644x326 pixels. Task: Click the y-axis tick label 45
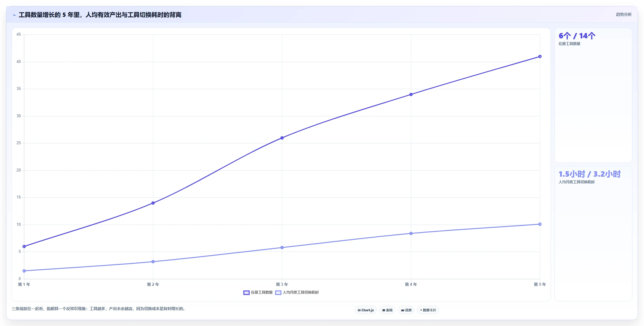point(19,34)
